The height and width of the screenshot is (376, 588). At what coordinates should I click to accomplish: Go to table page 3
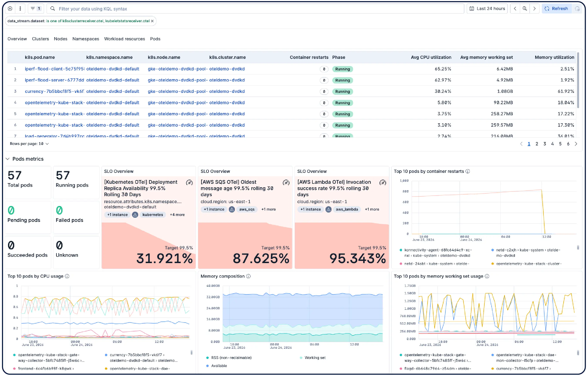544,144
